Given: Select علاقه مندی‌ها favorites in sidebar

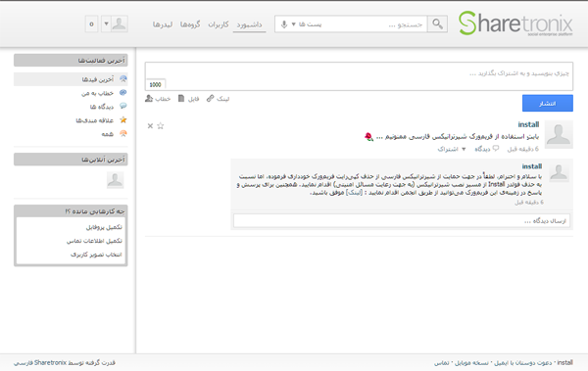Looking at the screenshot, I should (x=71, y=120).
